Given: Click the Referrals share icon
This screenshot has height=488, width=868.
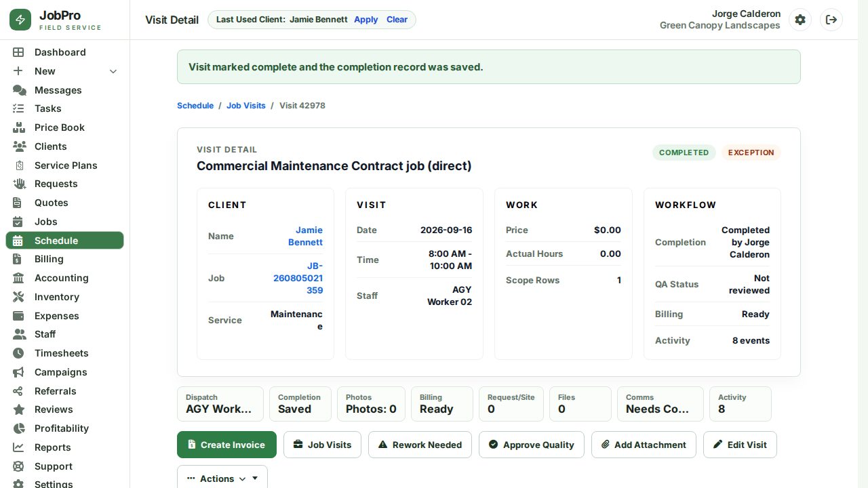Looking at the screenshot, I should pos(18,391).
